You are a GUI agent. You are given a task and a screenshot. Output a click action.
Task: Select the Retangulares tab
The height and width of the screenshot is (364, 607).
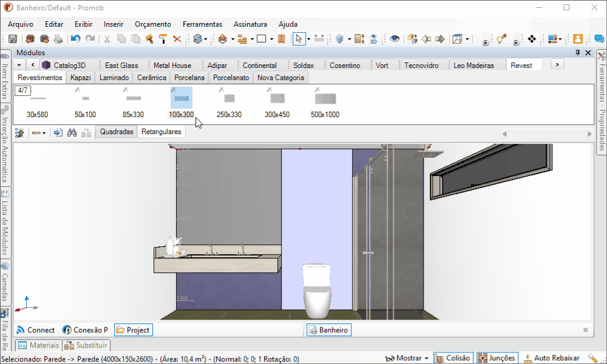pos(161,132)
